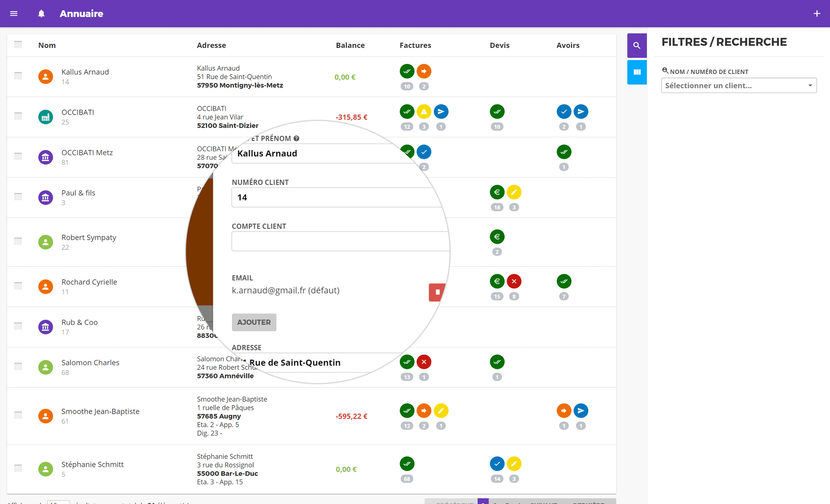Focus the empty Compte client field
The width and height of the screenshot is (830, 504).
pos(340,241)
